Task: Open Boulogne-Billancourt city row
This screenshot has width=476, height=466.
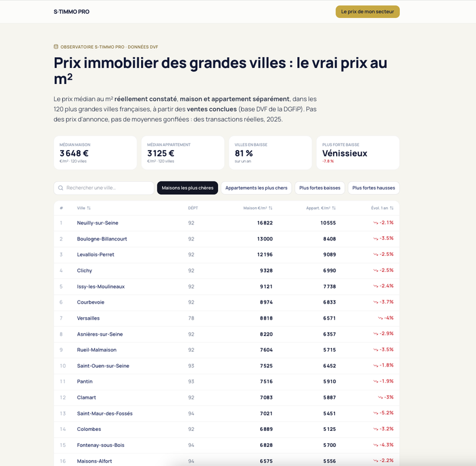Action: 226,239
